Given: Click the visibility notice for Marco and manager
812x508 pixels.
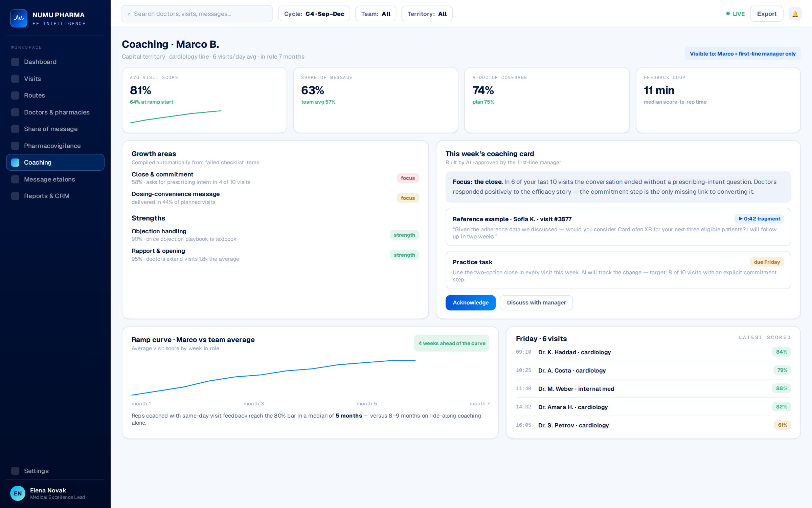Looking at the screenshot, I should pyautogui.click(x=743, y=54).
